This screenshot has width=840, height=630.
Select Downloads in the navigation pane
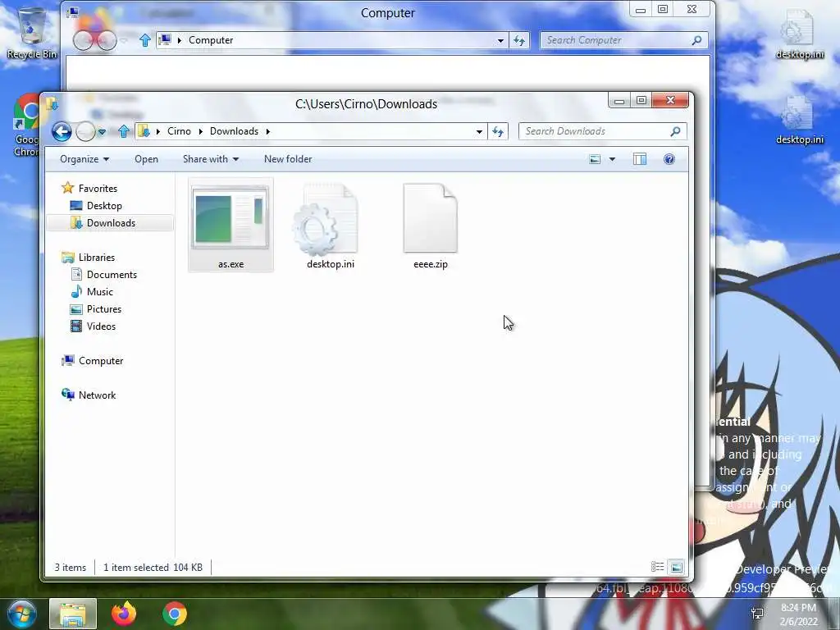111,223
